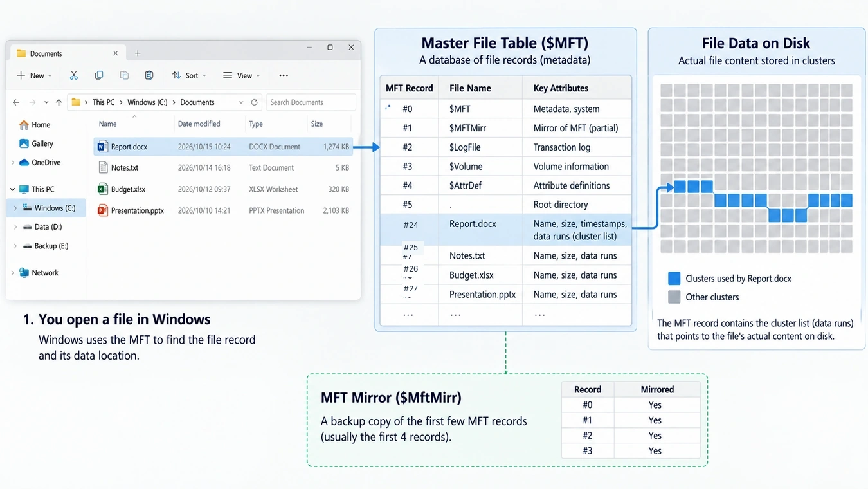
Task: Sort by the Type column header
Action: pos(256,124)
